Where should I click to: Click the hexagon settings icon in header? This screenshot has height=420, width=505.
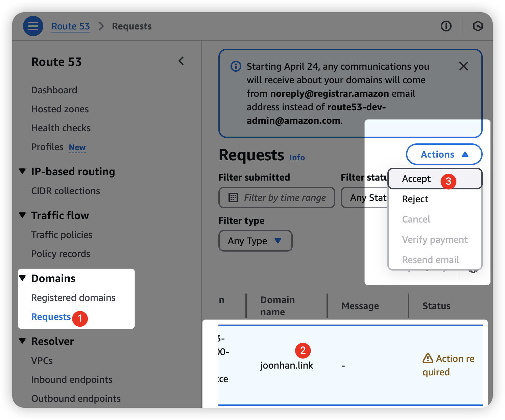coord(477,26)
